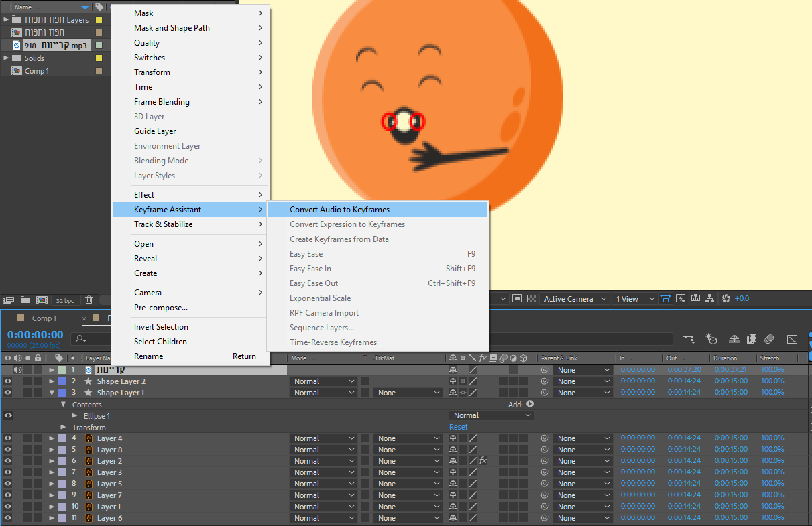Viewport: 812px width, 526px height.
Task: Click the reset exposure aperture icon
Action: [x=726, y=299]
